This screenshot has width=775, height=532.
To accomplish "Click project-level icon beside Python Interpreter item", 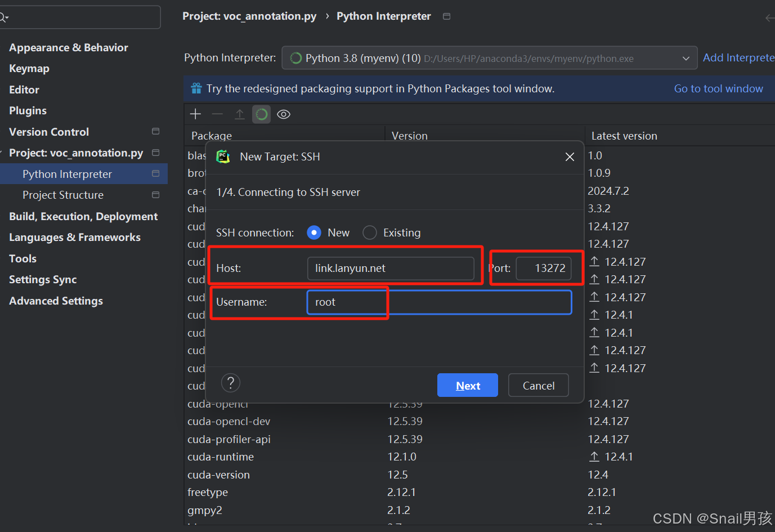I will click(x=156, y=173).
